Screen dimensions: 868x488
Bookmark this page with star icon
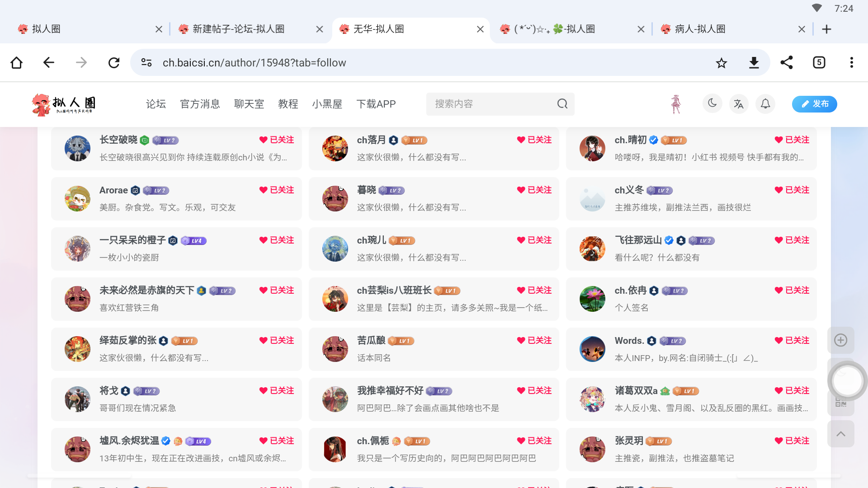pyautogui.click(x=722, y=62)
